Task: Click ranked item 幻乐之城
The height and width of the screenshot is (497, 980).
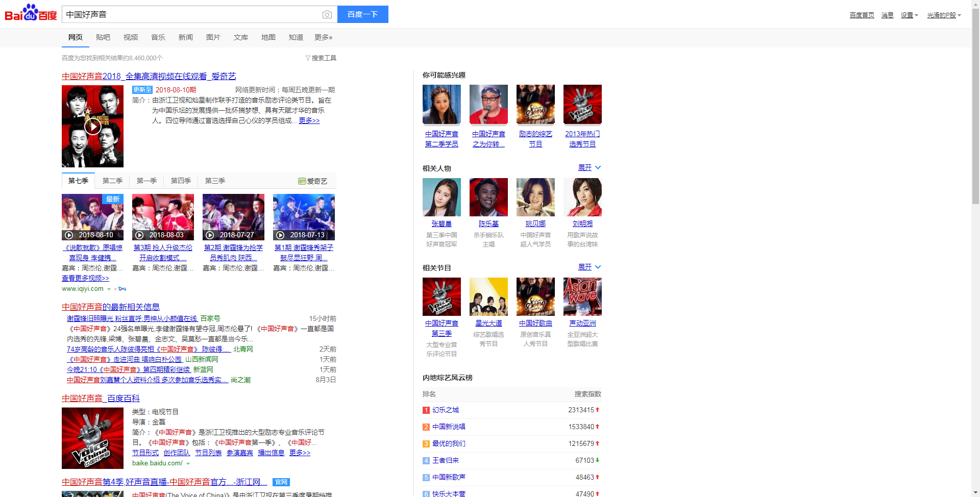Action: [446, 410]
